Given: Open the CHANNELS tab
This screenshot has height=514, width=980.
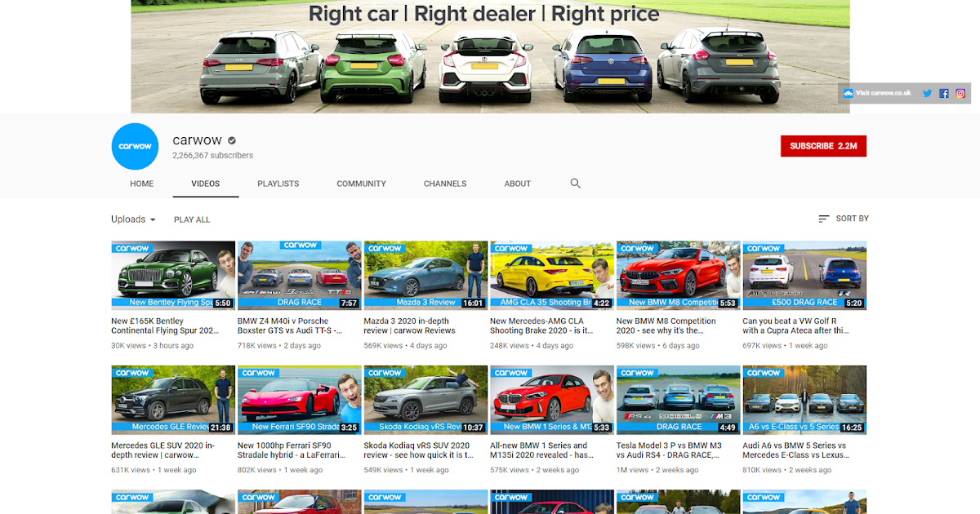Looking at the screenshot, I should point(445,184).
